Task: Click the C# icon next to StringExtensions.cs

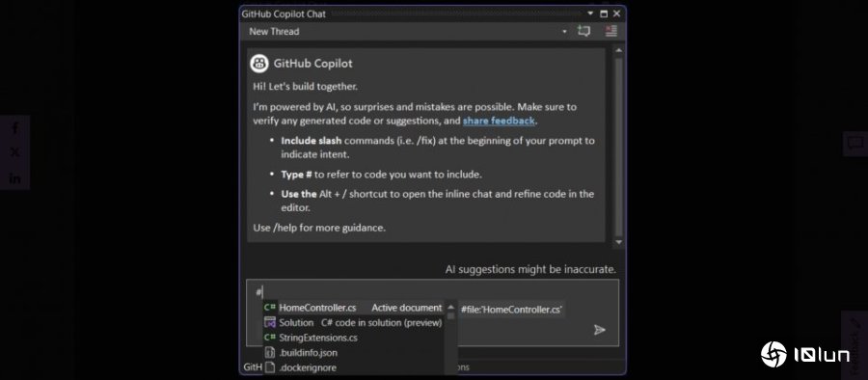Action: click(270, 338)
